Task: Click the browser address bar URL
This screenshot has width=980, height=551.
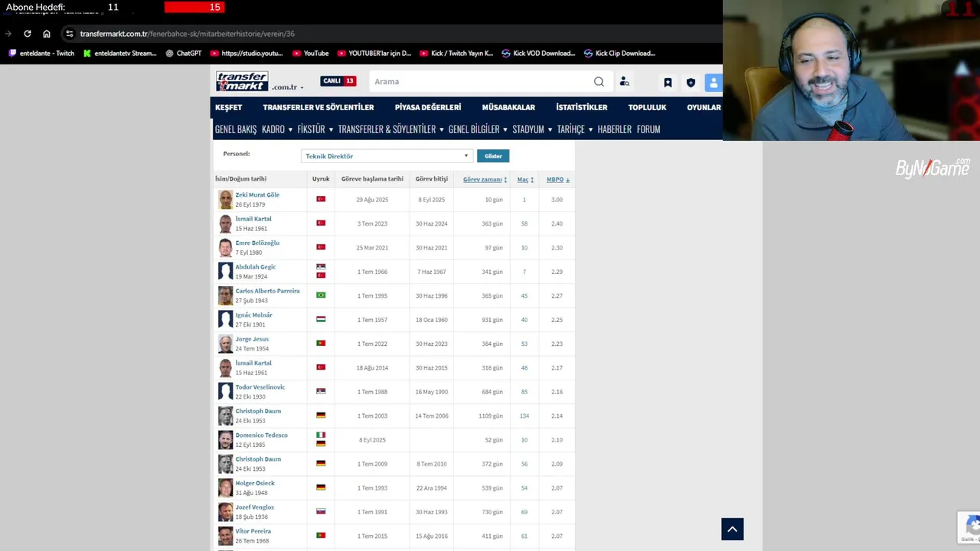Action: pos(188,34)
